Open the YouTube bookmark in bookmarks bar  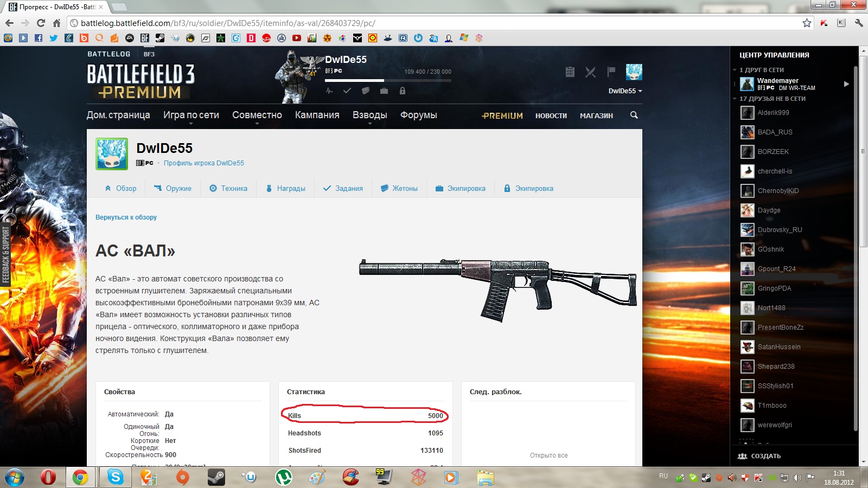(x=297, y=38)
